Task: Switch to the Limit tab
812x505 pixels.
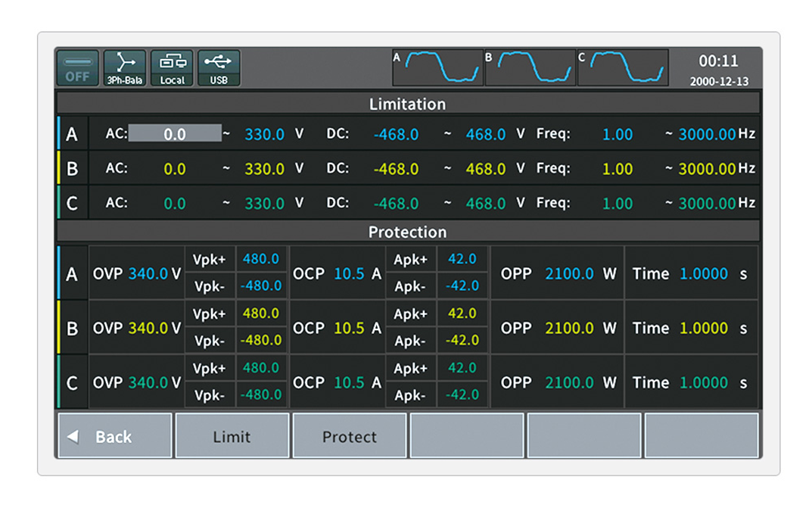Action: [232, 436]
